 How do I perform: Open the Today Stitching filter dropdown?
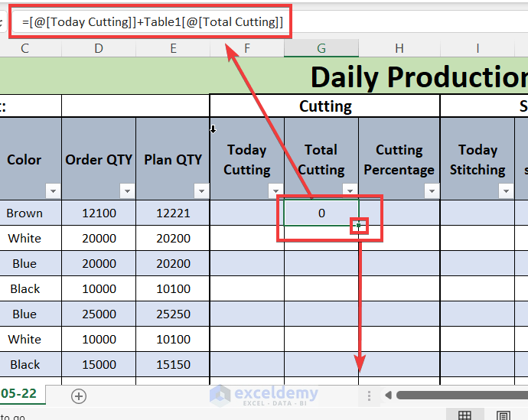pyautogui.click(x=506, y=190)
